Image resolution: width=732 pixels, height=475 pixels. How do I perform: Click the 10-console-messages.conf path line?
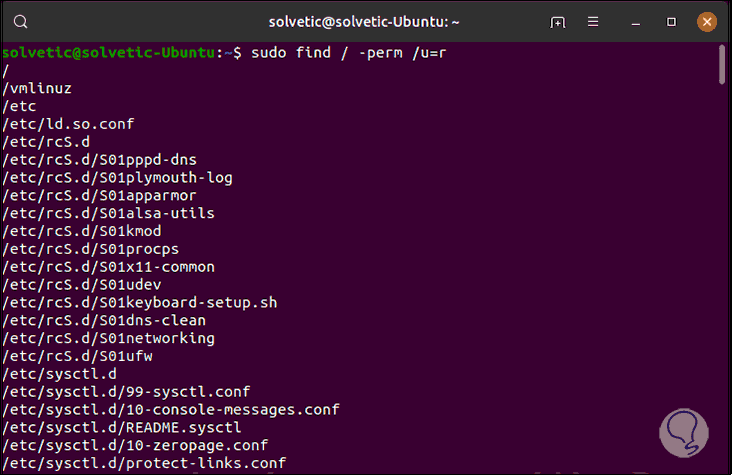click(171, 410)
